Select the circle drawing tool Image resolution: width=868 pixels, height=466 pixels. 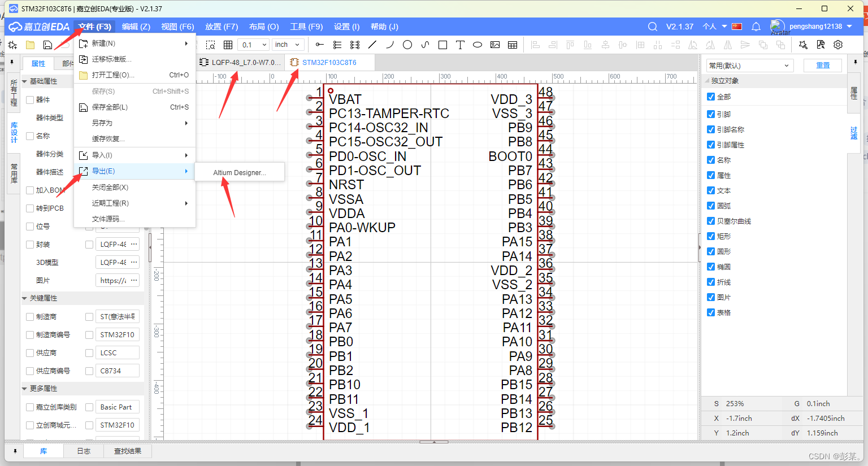click(x=407, y=45)
